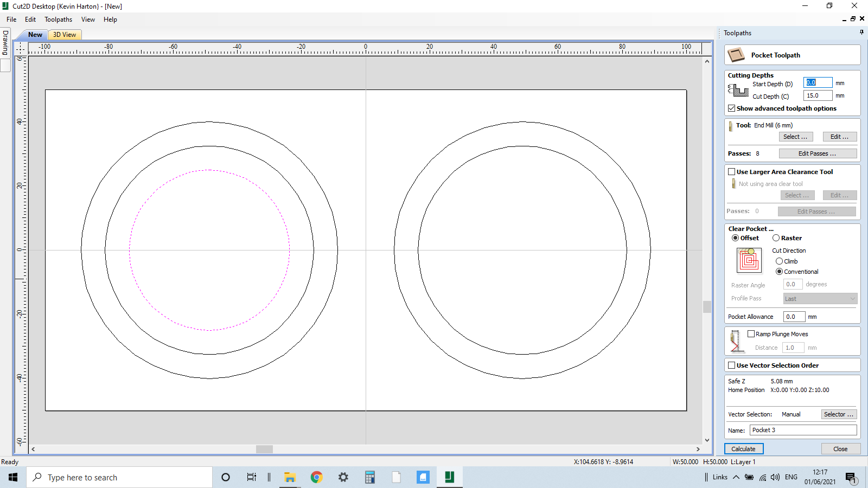Click the battery tray icon
This screenshot has width=868, height=488.
pyautogui.click(x=749, y=477)
